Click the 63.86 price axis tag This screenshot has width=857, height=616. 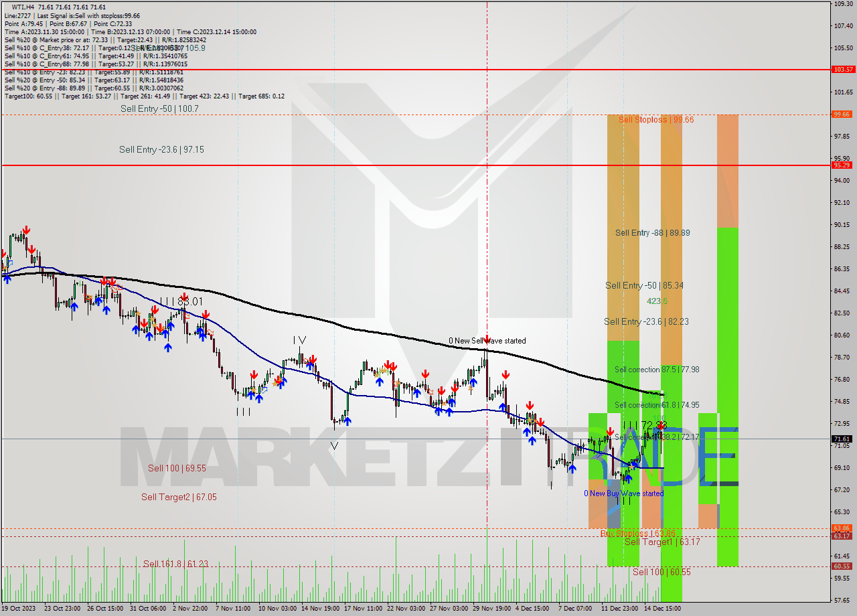842,528
